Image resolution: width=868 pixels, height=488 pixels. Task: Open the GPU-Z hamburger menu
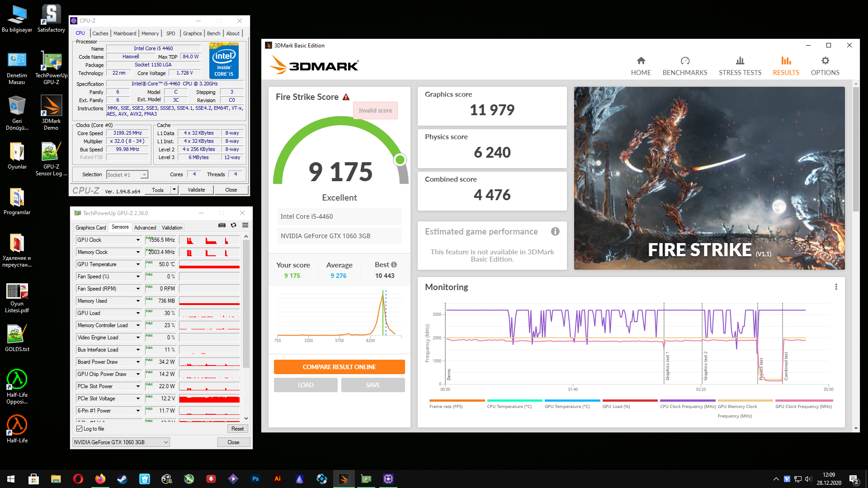pos(245,225)
